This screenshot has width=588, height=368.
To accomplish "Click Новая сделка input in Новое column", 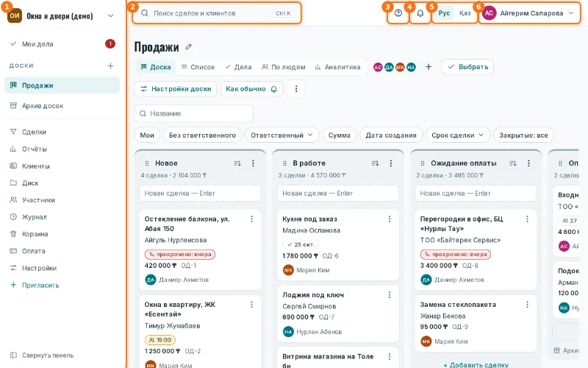I will 200,194.
